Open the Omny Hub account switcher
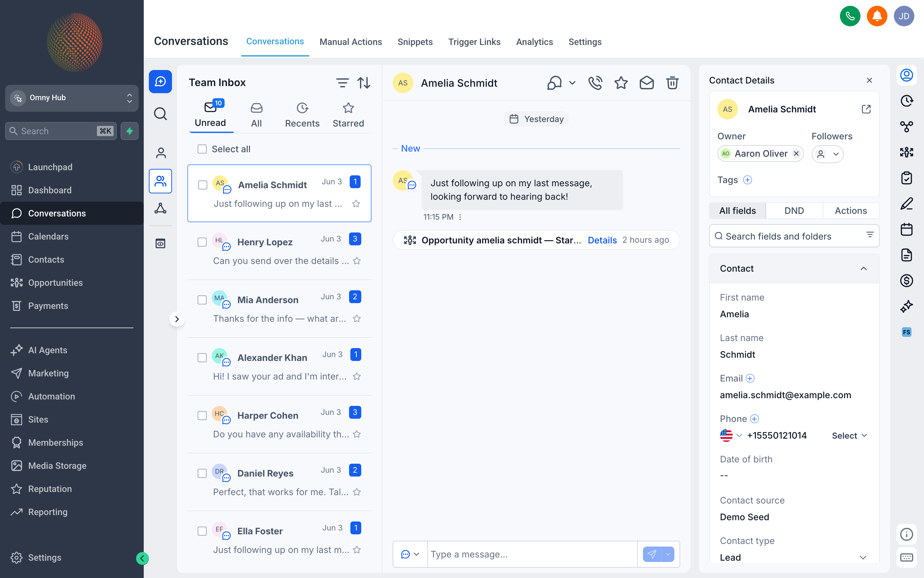924x578 pixels. pos(72,98)
